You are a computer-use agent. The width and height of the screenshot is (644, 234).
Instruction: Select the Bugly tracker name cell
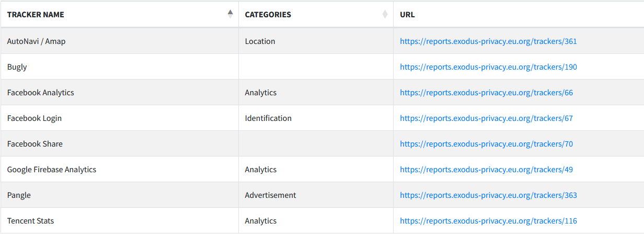119,66
